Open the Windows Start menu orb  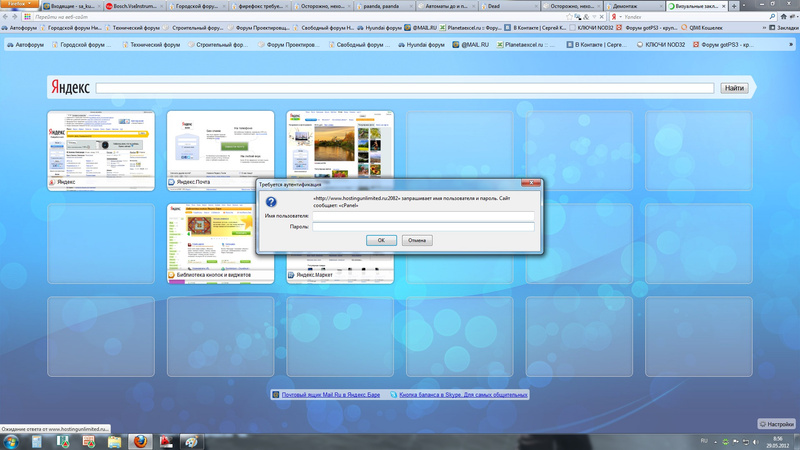[11, 442]
